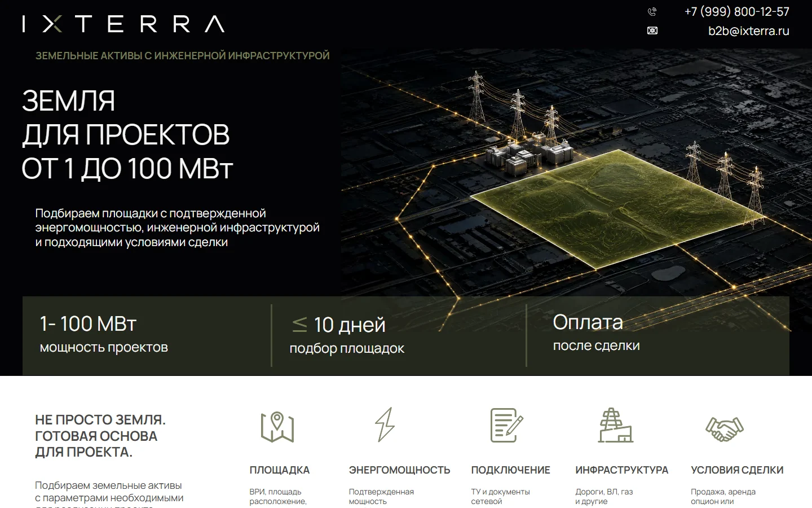The height and width of the screenshot is (508, 812).
Task: Click the ПЛОЩАДКА heading
Action: (x=280, y=470)
